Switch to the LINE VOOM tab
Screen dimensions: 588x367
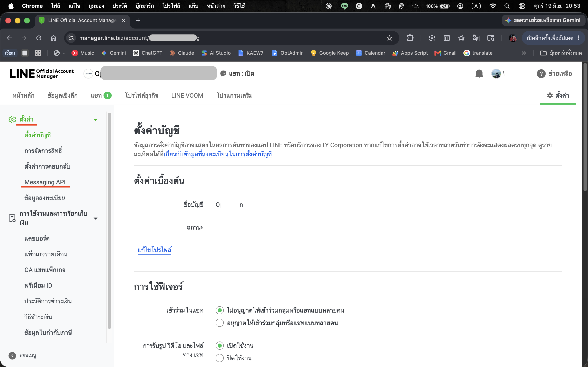(x=187, y=96)
